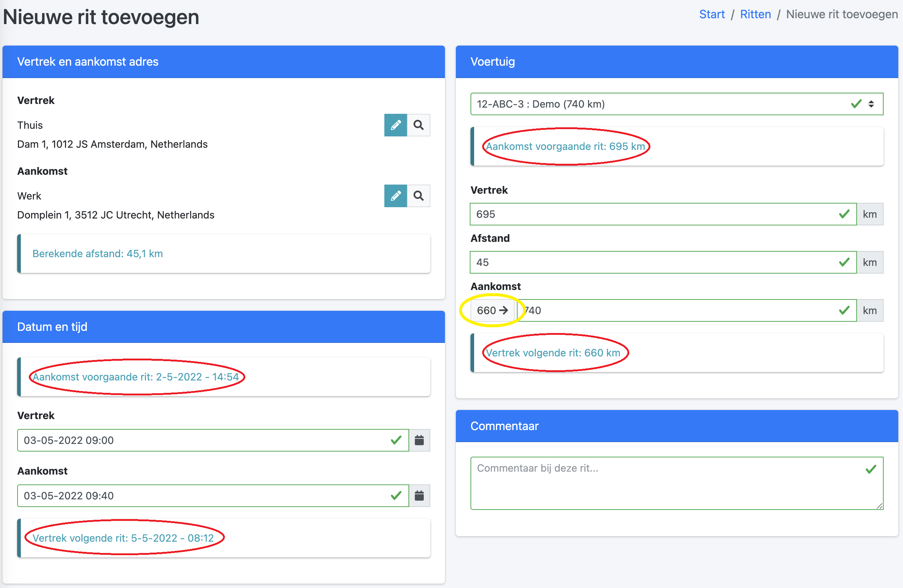Click the 'Werk' location name
Viewport: 903px width, 588px height.
click(x=29, y=196)
